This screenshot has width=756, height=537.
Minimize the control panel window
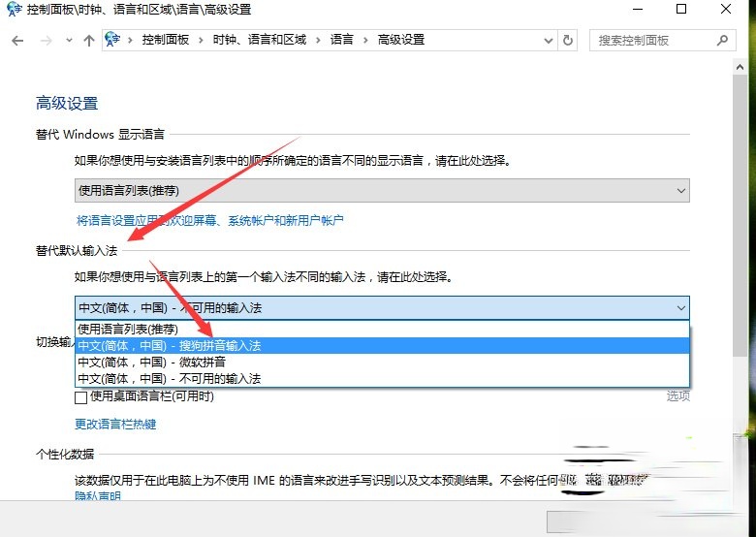[x=638, y=9]
